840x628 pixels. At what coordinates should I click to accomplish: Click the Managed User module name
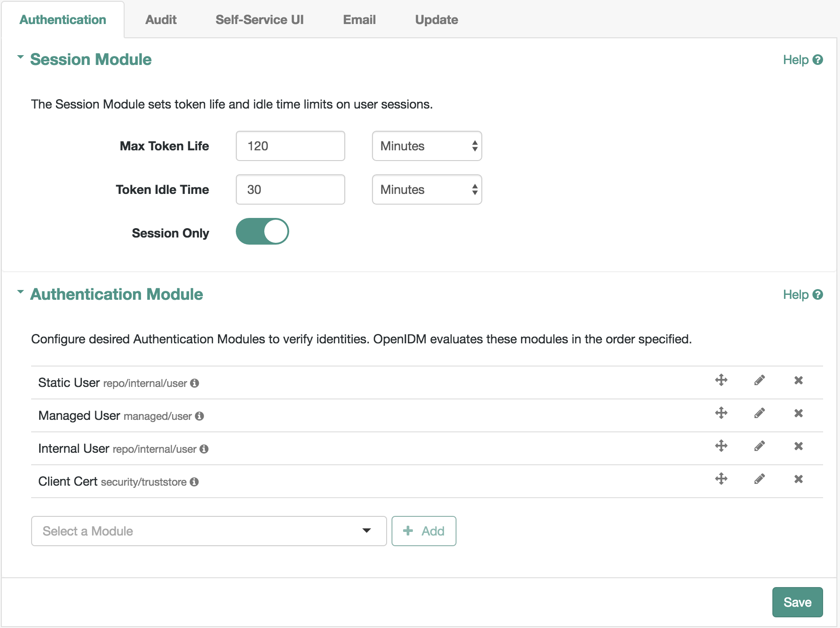[79, 415]
